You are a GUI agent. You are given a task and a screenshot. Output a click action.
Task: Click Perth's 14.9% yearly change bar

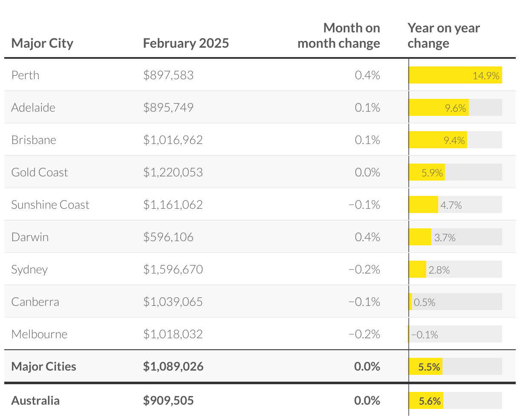455,75
